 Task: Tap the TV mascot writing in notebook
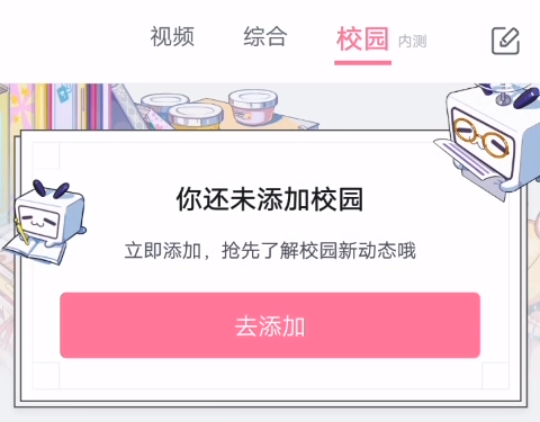pyautogui.click(x=45, y=222)
